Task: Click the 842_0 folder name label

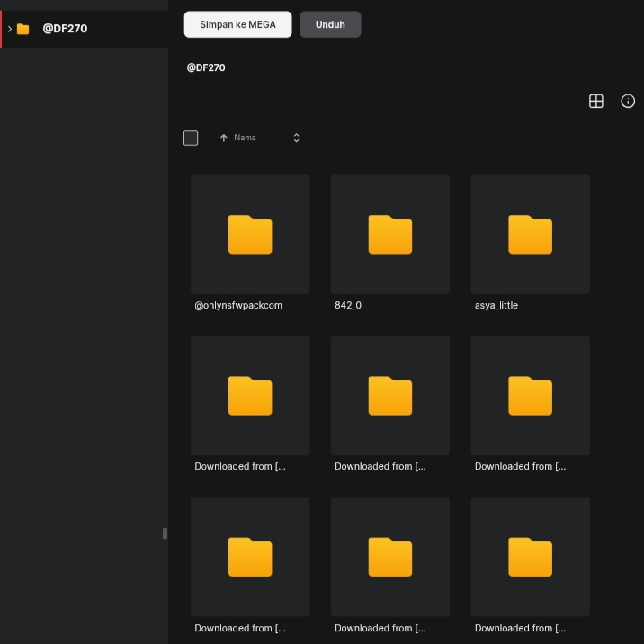Action: [x=348, y=305]
